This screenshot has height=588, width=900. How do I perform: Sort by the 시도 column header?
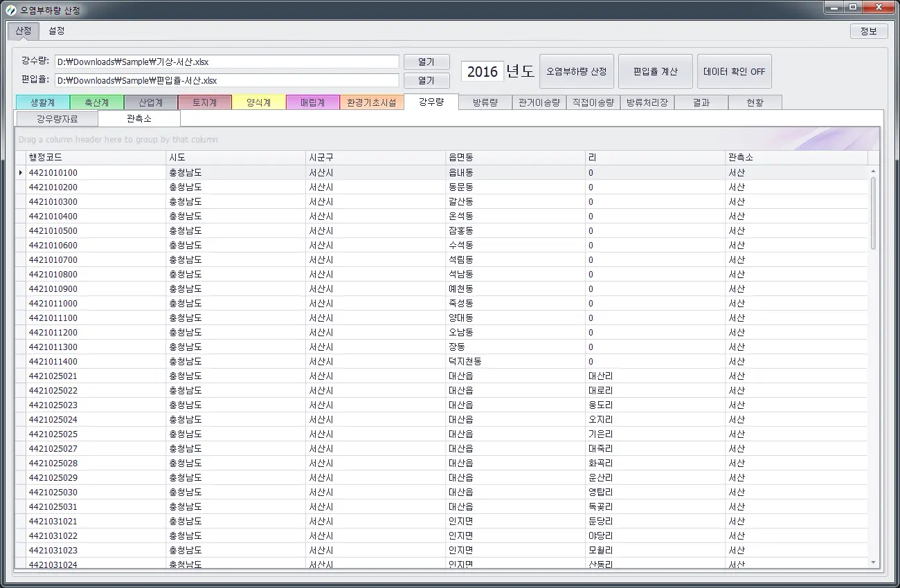tap(236, 158)
